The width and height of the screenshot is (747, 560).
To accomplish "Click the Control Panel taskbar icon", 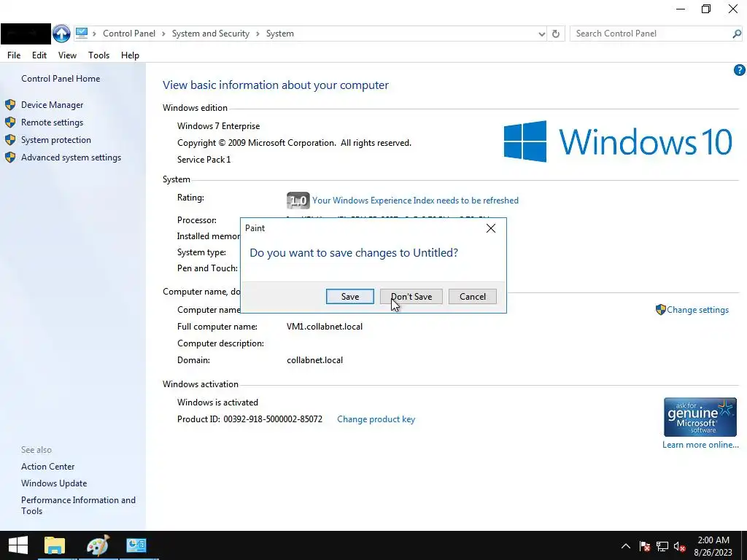I will coord(136,545).
